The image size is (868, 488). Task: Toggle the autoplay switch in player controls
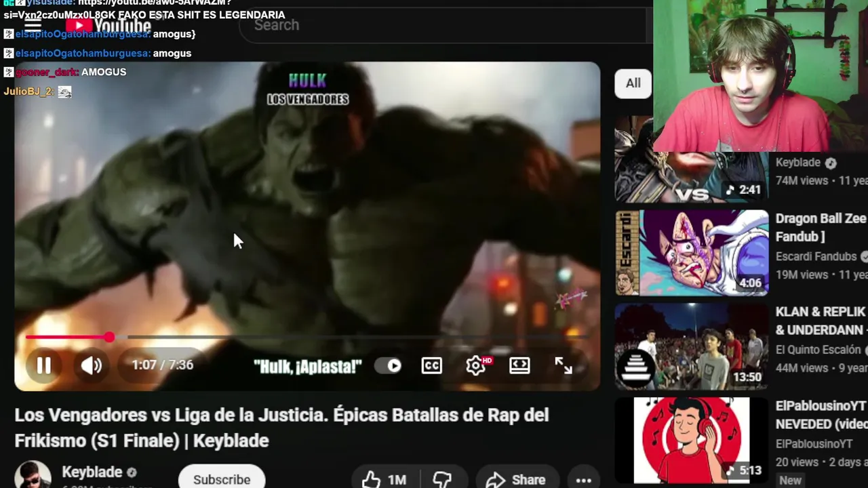[389, 366]
